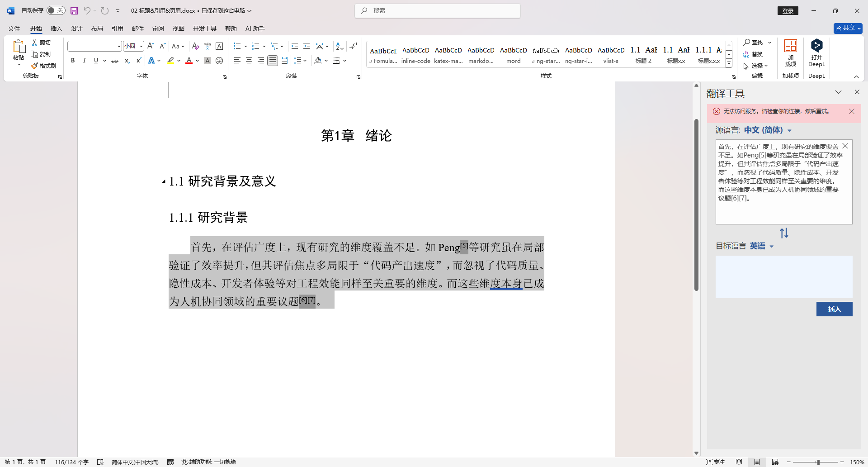The image size is (868, 467).
Task: Click the 插入 button in translator pane
Action: (x=834, y=309)
